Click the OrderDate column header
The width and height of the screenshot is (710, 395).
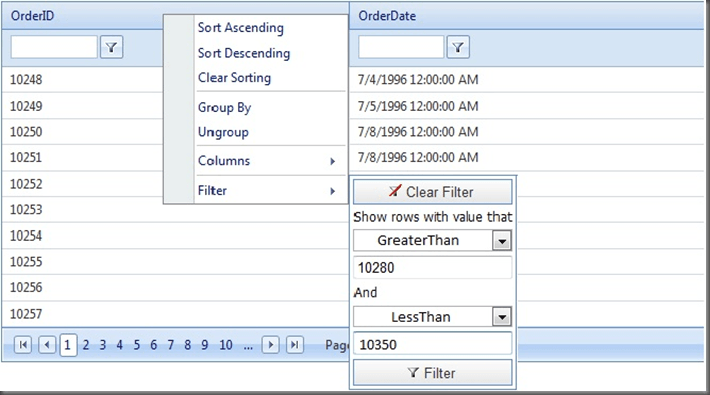tap(526, 16)
